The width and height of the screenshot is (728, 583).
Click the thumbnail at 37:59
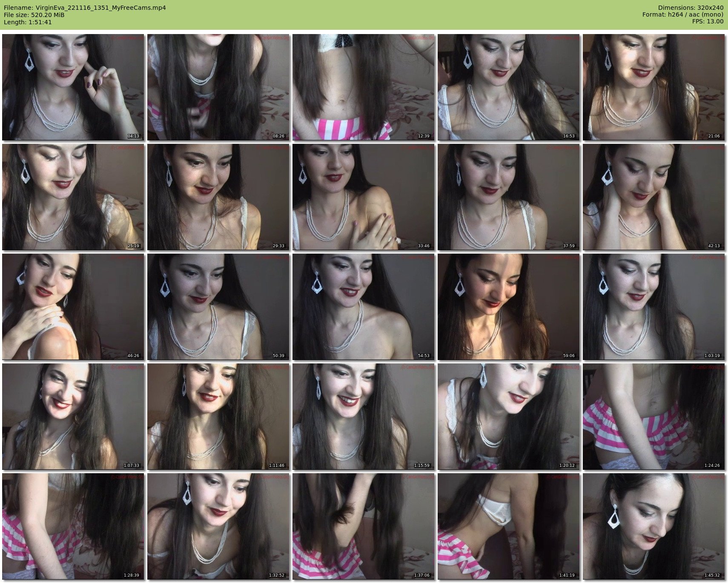coord(508,197)
